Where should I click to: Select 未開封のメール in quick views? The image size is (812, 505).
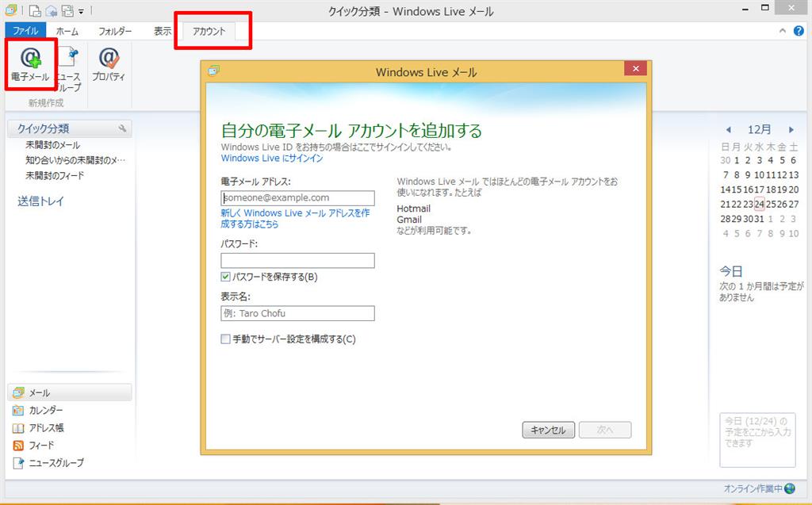tap(53, 145)
